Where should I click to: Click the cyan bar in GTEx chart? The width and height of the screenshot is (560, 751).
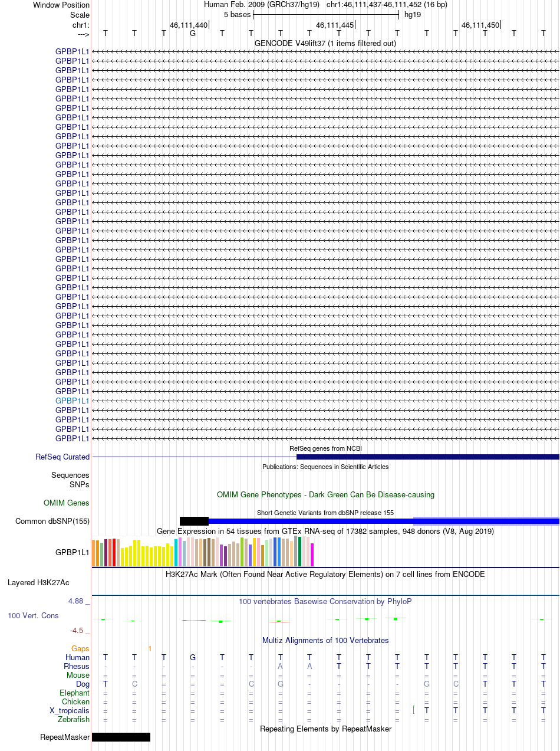[x=176, y=553]
